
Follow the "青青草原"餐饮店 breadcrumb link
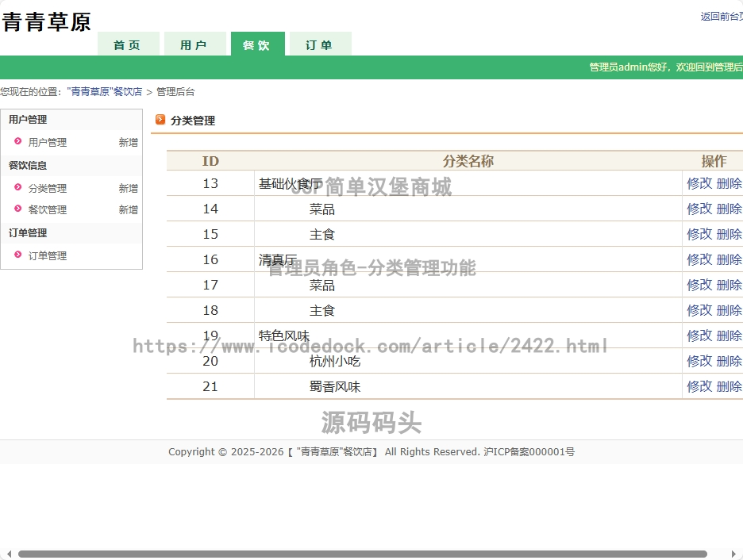[104, 92]
